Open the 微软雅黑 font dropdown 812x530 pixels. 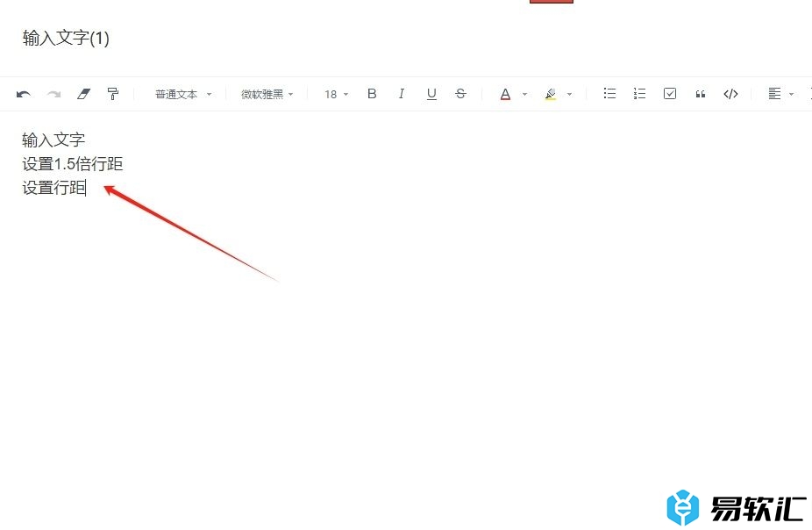click(267, 94)
